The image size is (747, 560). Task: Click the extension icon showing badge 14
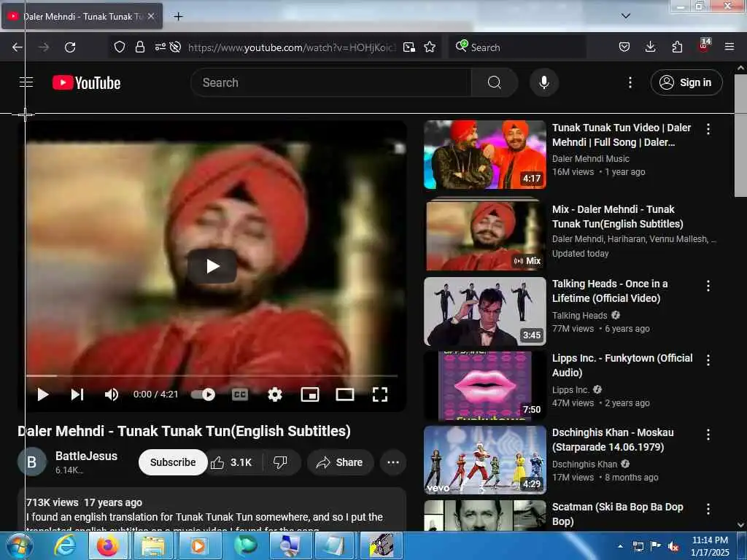pos(704,46)
